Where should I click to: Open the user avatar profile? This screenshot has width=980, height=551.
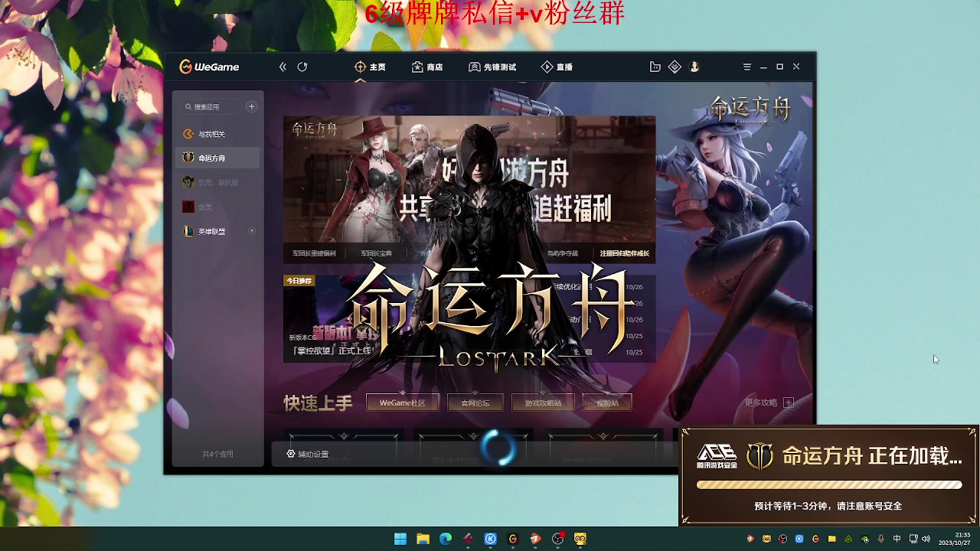coord(694,67)
